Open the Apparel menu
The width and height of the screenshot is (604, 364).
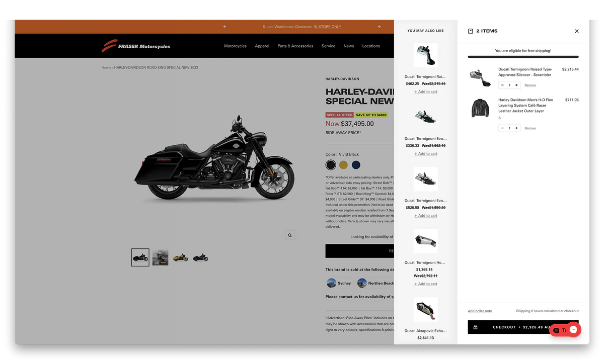(262, 46)
